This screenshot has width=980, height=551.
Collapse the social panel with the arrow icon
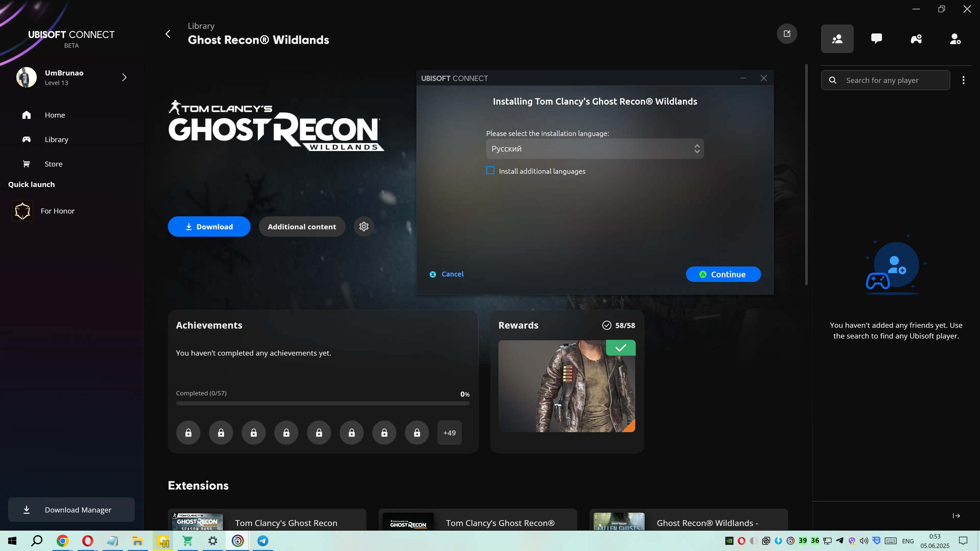click(x=957, y=516)
